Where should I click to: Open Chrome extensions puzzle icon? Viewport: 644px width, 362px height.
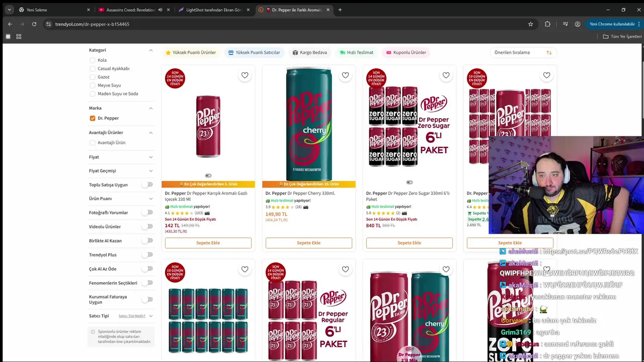click(x=547, y=24)
